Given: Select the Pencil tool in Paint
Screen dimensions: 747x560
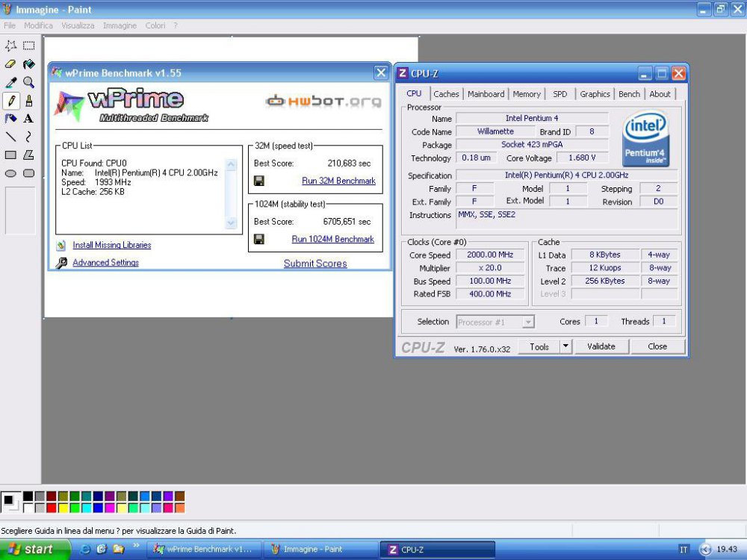Looking at the screenshot, I should 10,101.
